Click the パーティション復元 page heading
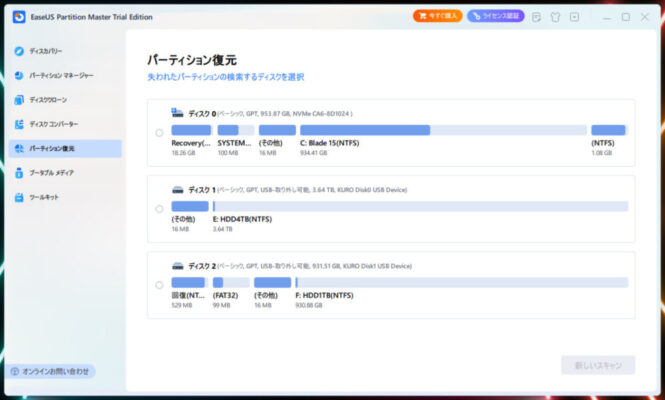665x400 pixels. coord(192,60)
